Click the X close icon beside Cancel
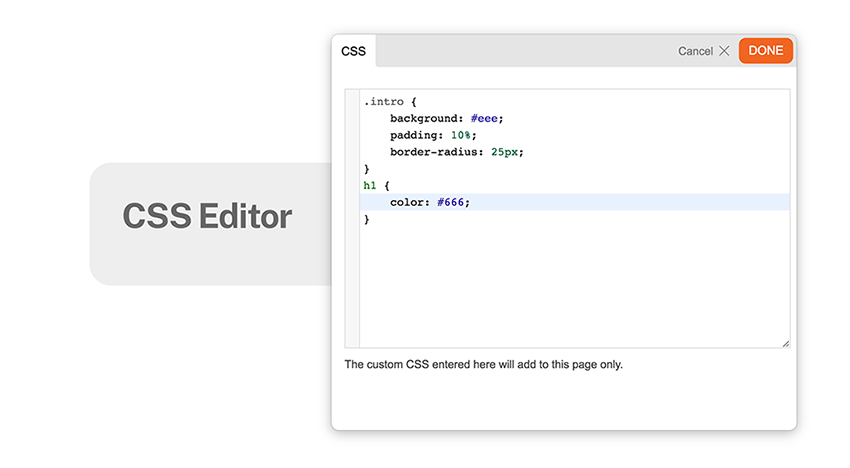The image size is (850, 468). tap(724, 51)
